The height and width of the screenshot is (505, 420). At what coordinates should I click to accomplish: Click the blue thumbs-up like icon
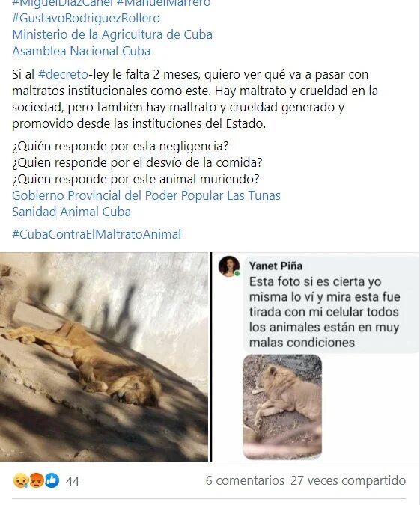(x=52, y=480)
